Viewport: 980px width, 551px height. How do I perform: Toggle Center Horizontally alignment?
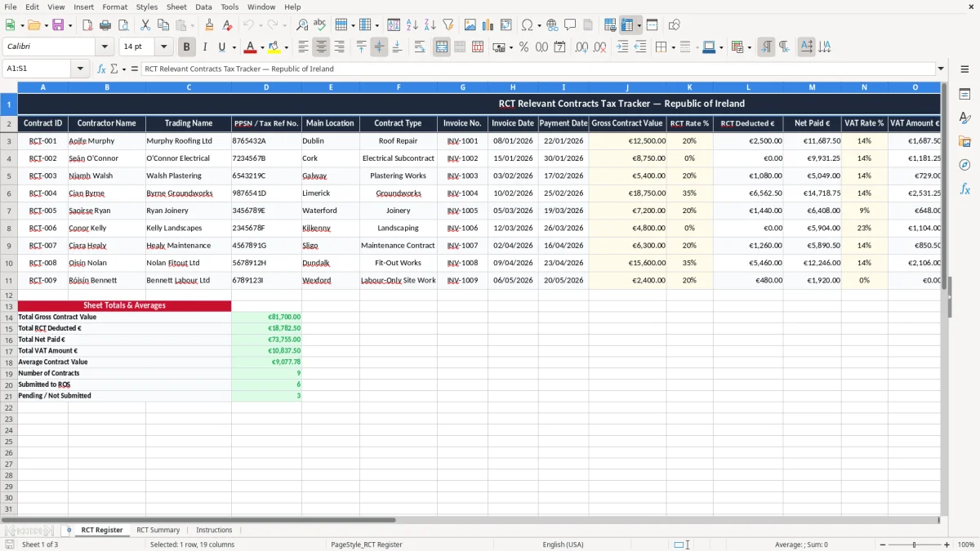pos(321,47)
